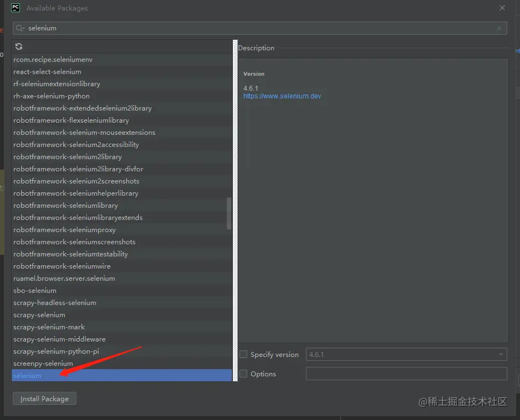Viewport: 520px width, 420px height.
Task: Select ruamel.browser.server.selenium package
Action: tap(122, 278)
